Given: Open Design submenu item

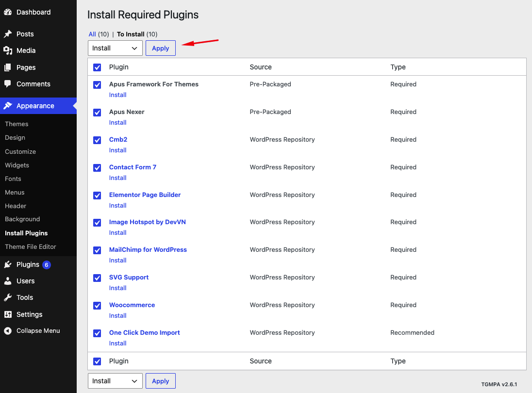Looking at the screenshot, I should [x=15, y=138].
